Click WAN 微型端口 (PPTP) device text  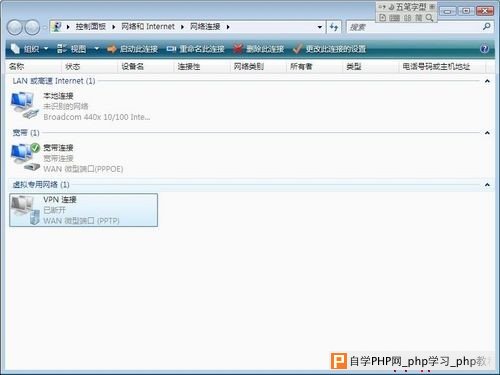[x=81, y=221]
